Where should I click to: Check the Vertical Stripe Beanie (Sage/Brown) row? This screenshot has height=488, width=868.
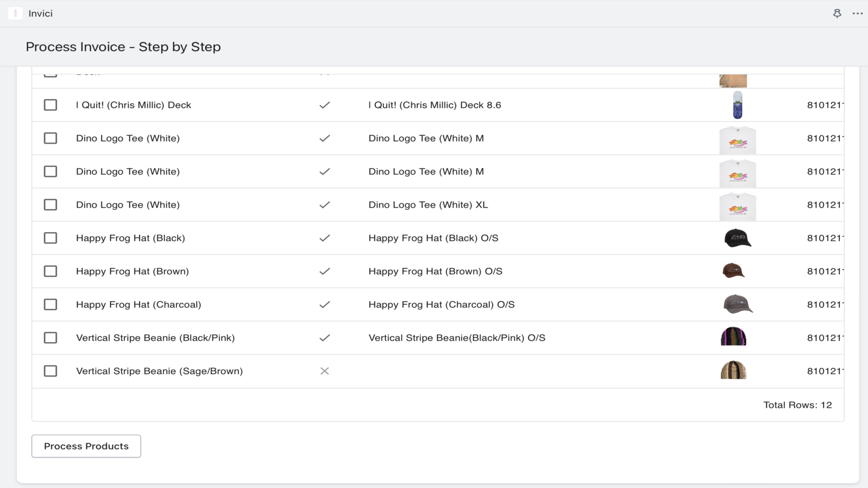[x=50, y=371]
